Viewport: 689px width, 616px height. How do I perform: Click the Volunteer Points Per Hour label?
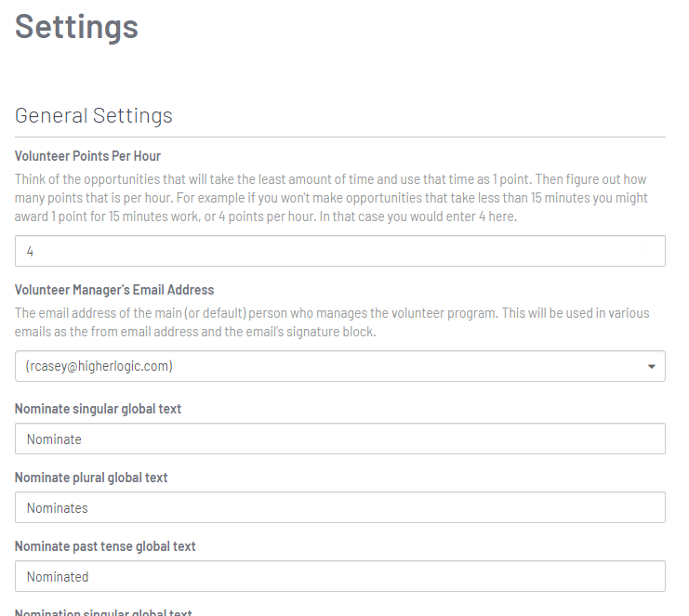[87, 156]
